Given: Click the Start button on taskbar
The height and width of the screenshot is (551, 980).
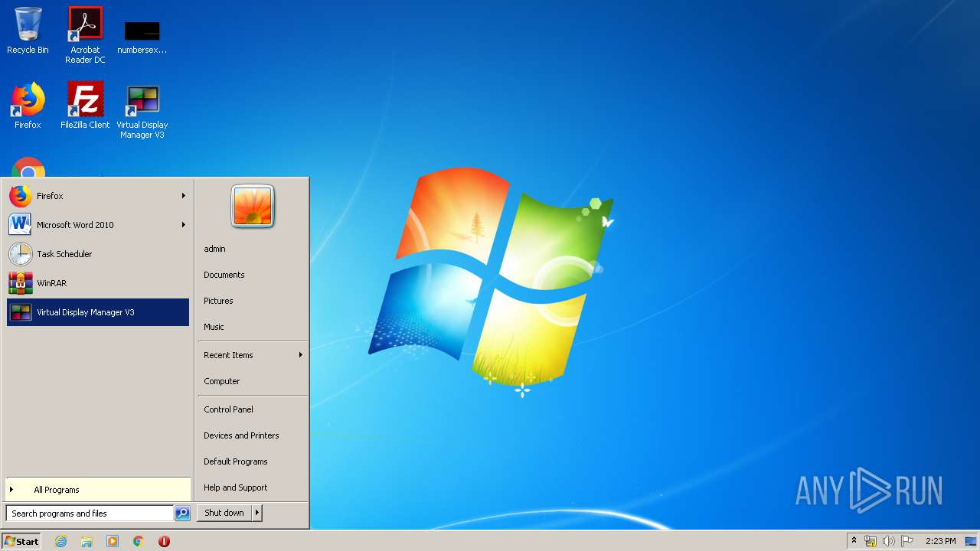Looking at the screenshot, I should [x=21, y=541].
